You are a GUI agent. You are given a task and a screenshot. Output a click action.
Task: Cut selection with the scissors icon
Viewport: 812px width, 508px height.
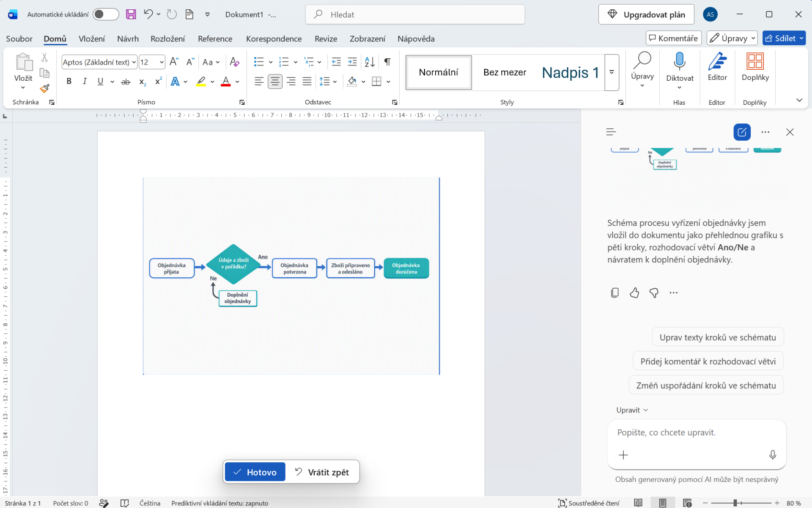[44, 57]
